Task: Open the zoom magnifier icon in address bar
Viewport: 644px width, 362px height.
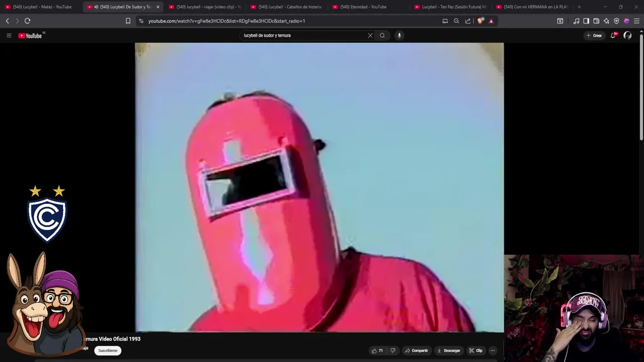Action: [456, 21]
